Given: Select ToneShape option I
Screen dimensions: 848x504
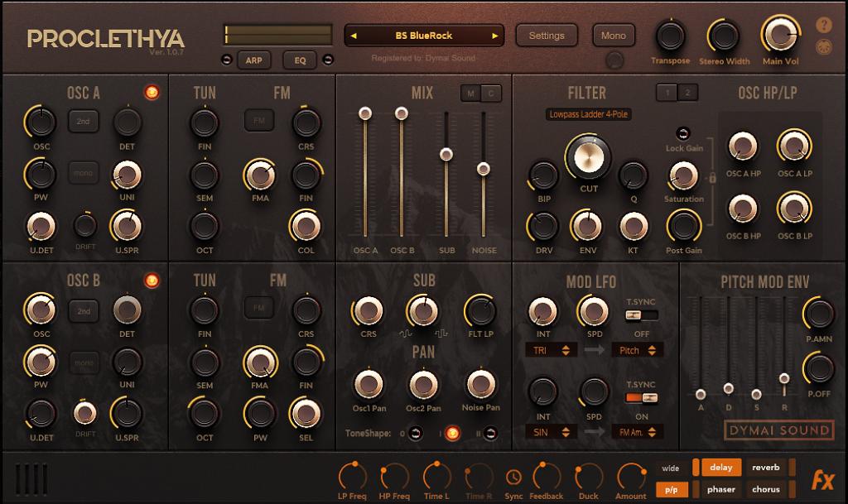Looking at the screenshot, I should click(452, 433).
